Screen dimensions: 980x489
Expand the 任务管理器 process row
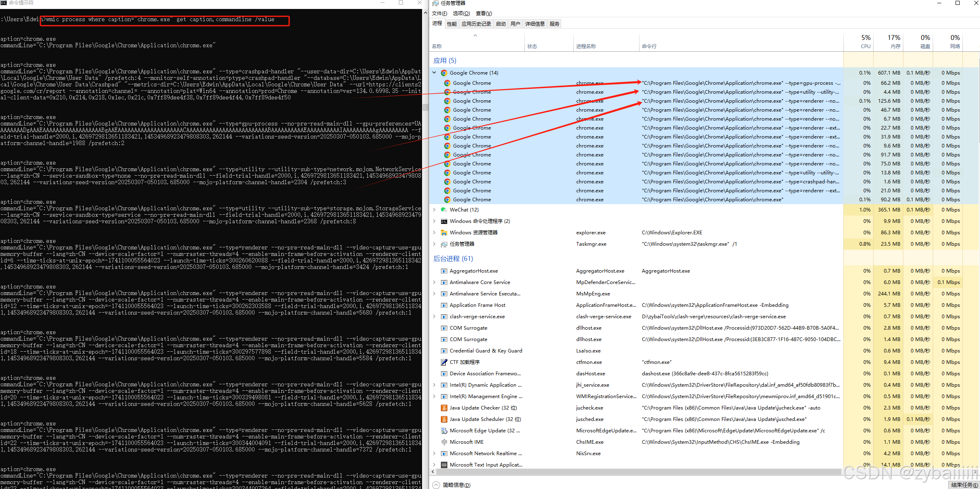click(434, 244)
